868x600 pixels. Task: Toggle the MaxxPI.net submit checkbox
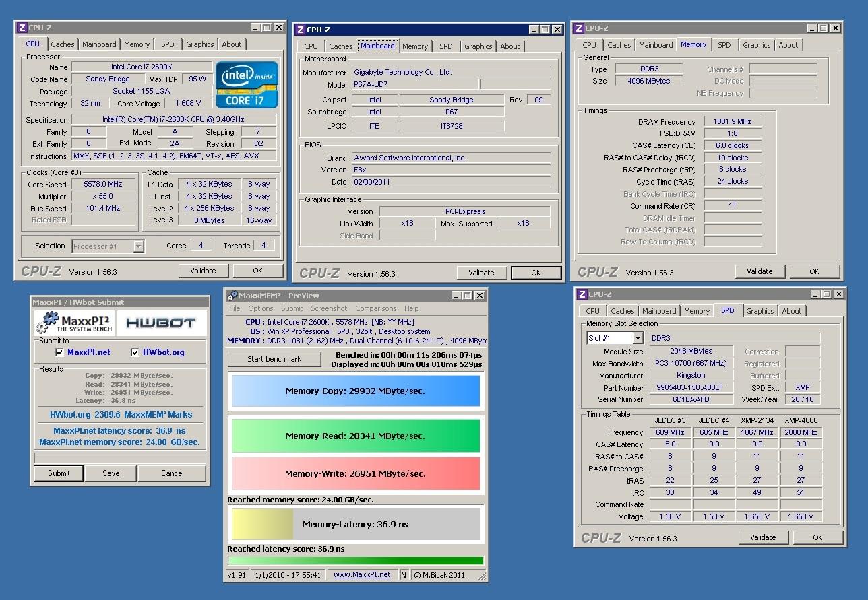click(60, 352)
